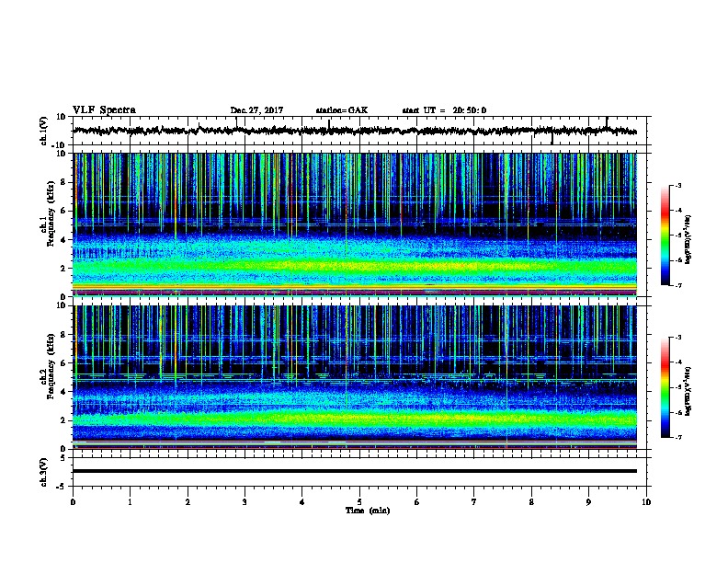Click time axis tick label "1"
728x563 pixels.
tap(130, 502)
